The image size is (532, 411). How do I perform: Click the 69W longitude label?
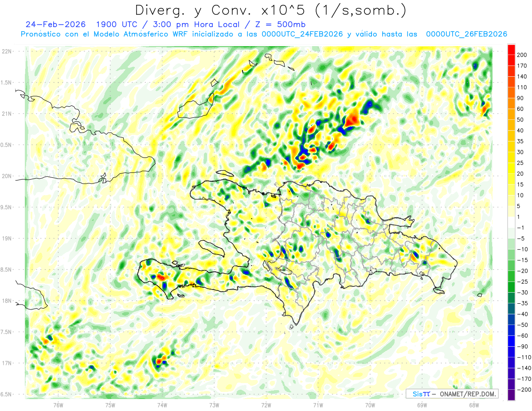pyautogui.click(x=422, y=405)
